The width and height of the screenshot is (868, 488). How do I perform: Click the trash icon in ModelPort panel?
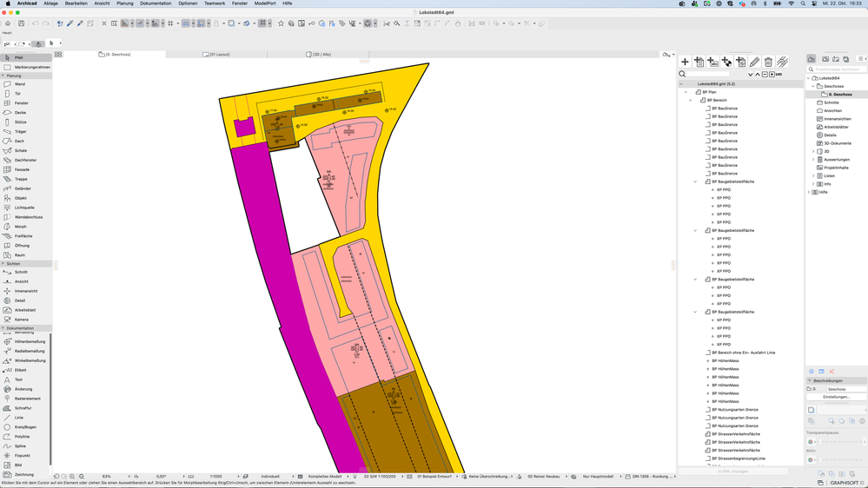[x=768, y=62]
